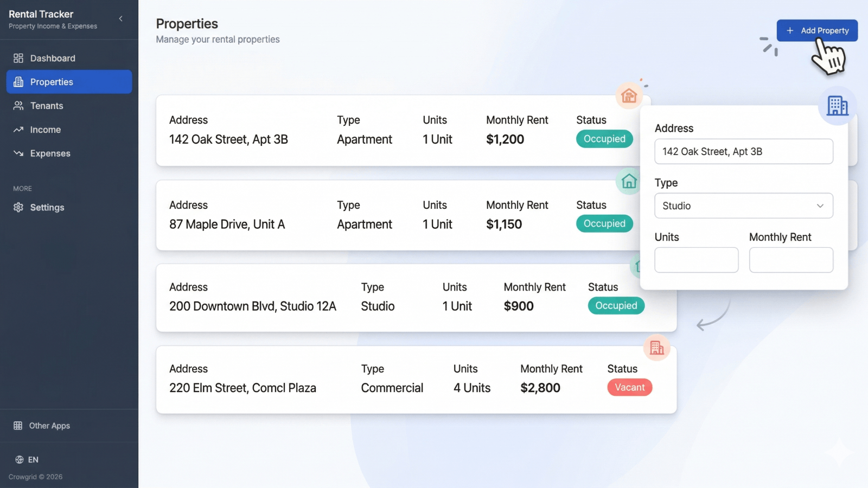This screenshot has height=488, width=868.
Task: Click the Vacant badge on Elm Street
Action: 630,387
